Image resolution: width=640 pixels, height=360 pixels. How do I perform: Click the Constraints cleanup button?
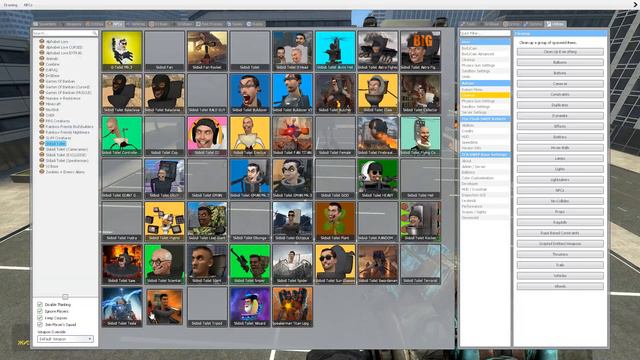pos(560,94)
